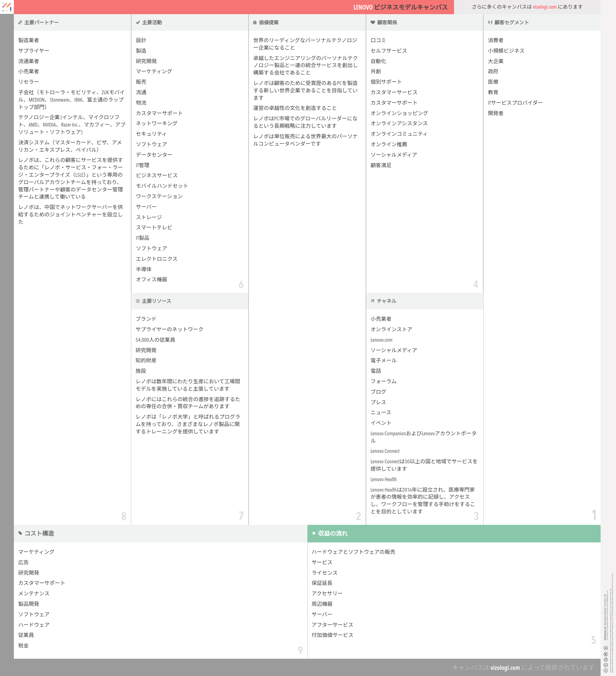
Task: Click the Lenovo.com channel entry
Action: point(381,340)
